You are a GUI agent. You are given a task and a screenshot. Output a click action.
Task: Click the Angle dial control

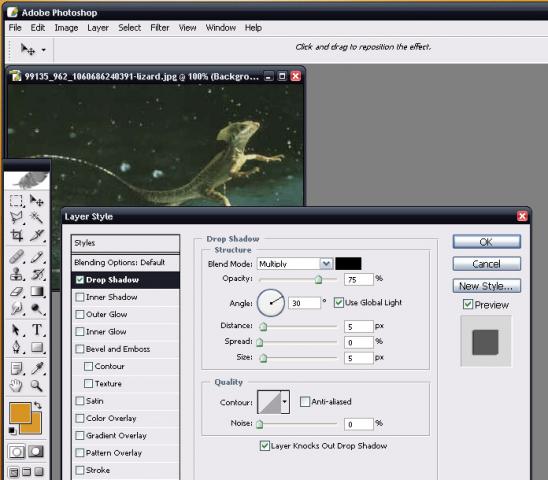(x=271, y=303)
